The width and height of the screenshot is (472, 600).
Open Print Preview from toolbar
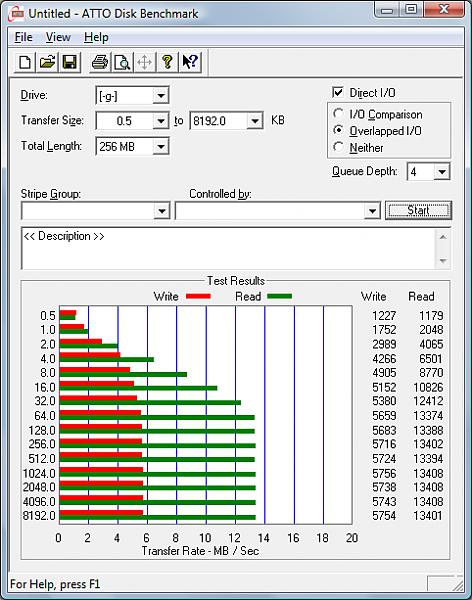point(122,62)
